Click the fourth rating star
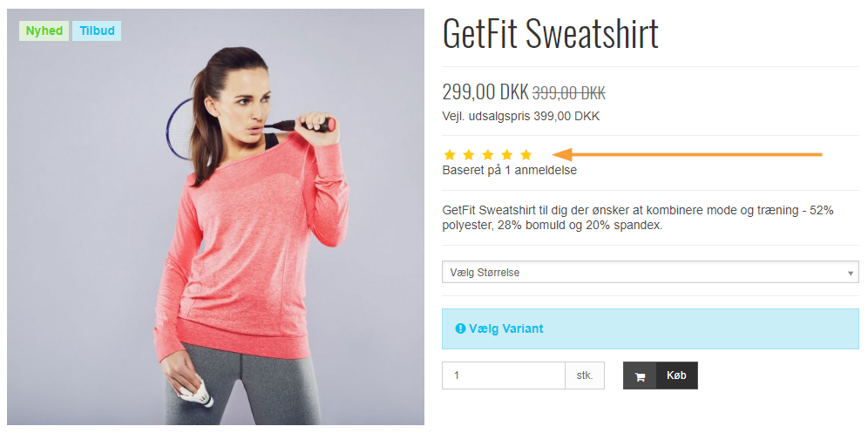868x433 pixels. pyautogui.click(x=507, y=155)
